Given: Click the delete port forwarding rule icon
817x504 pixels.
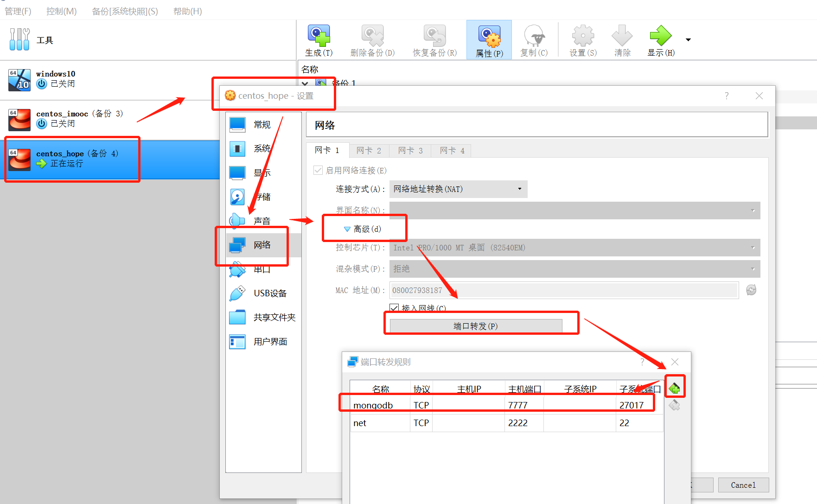Looking at the screenshot, I should 675,405.
